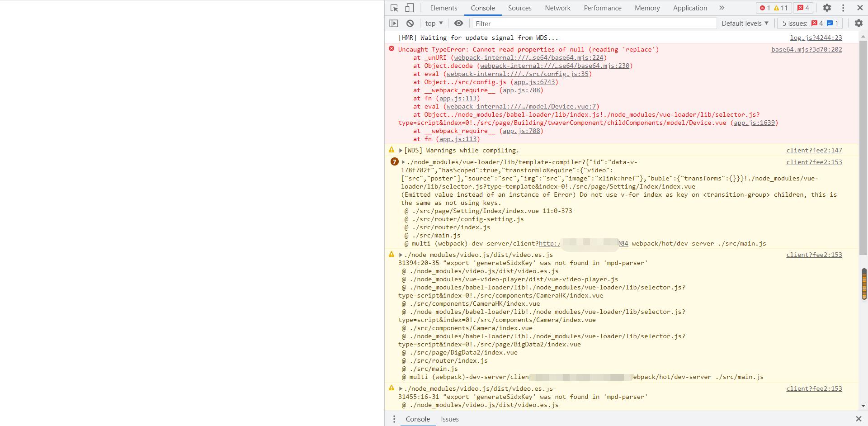Viewport: 868px width, 426px height.
Task: Open the customize DevTools three-dot menu
Action: pyautogui.click(x=843, y=8)
